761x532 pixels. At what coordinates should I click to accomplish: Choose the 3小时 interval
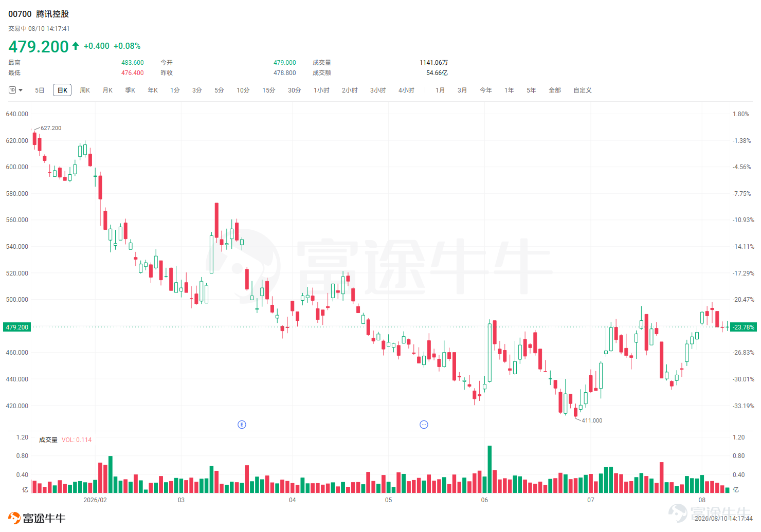tap(378, 90)
